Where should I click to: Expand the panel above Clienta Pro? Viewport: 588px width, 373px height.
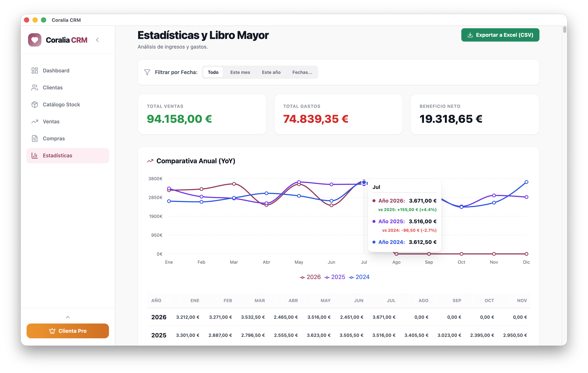(x=68, y=317)
